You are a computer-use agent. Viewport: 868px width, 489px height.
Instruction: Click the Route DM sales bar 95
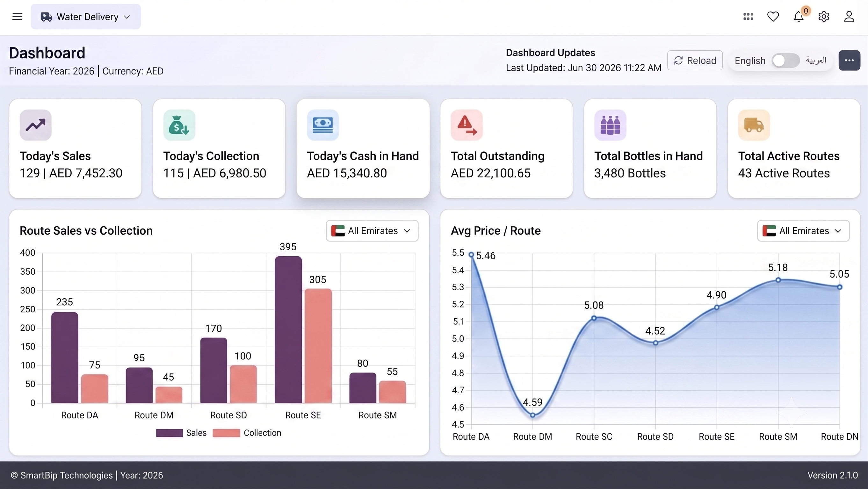[139, 385]
